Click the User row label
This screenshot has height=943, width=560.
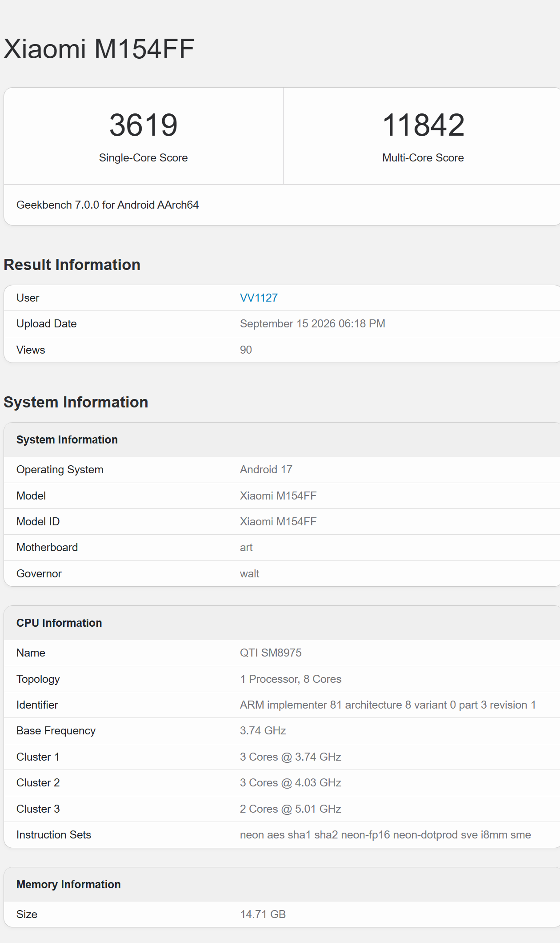(x=28, y=298)
